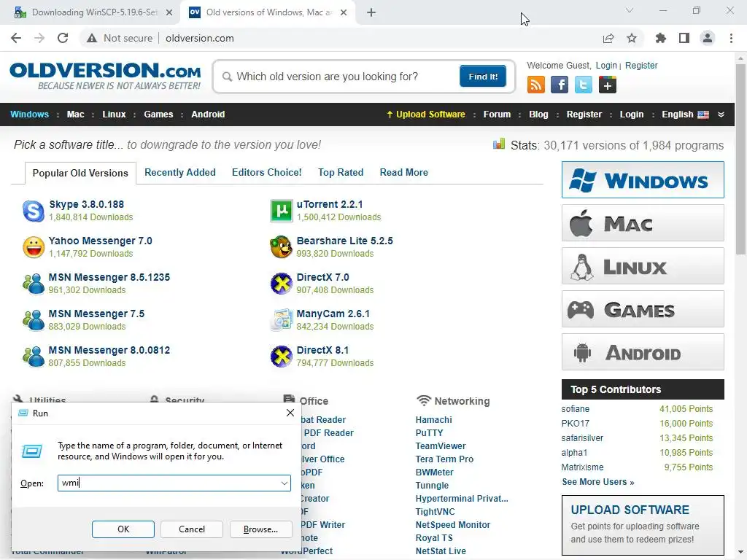Viewport: 747px width, 560px height.
Task: Open the Facebook icon link
Action: point(560,85)
